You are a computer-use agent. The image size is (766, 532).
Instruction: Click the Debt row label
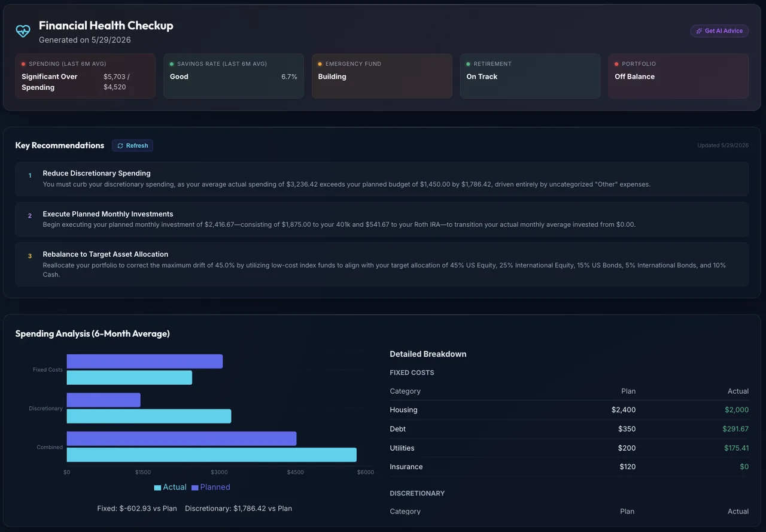point(397,429)
